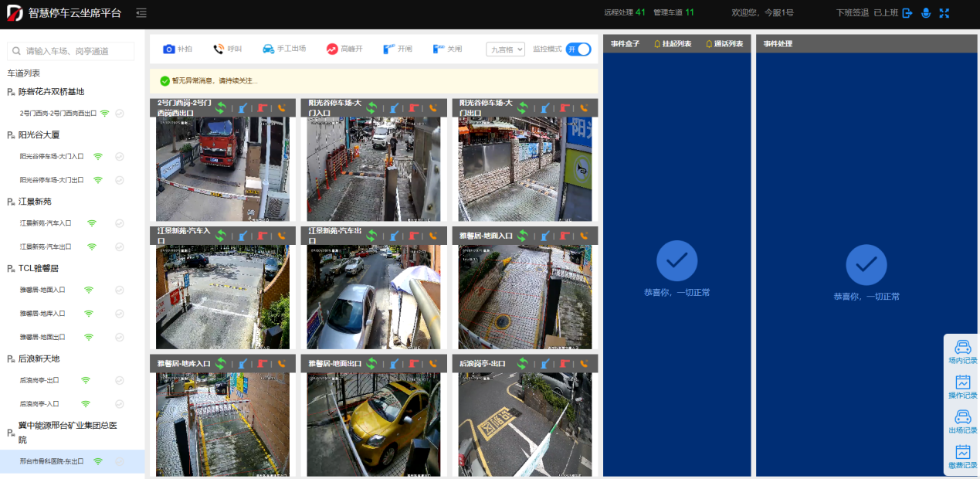The height and width of the screenshot is (479, 980).
Task: Expand the 阳光谷大厦 parking lot group
Action: click(x=39, y=135)
